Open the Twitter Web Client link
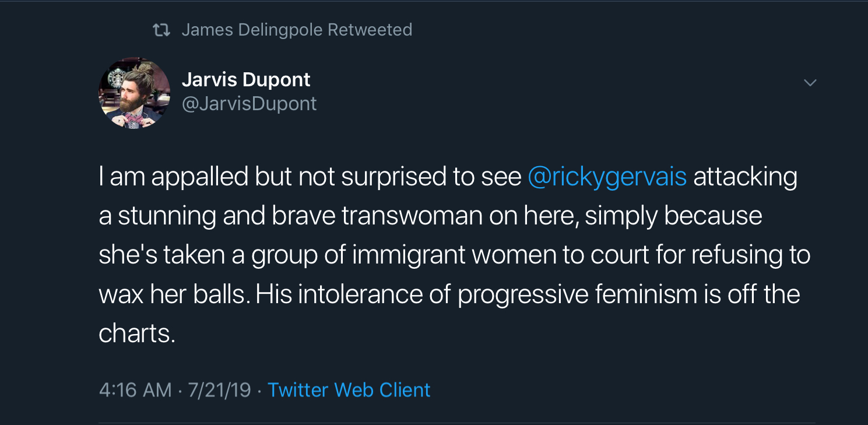Viewport: 868px width, 425px height. [x=349, y=389]
